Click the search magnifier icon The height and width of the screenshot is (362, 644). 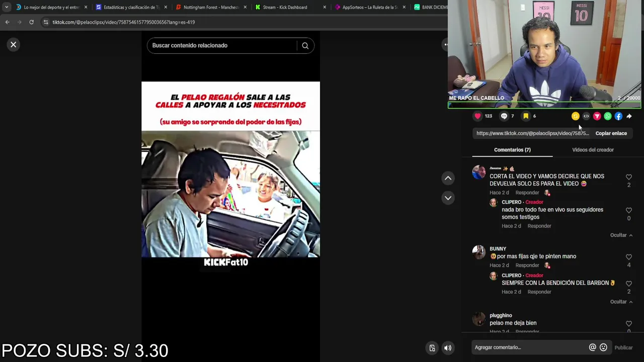[305, 46]
